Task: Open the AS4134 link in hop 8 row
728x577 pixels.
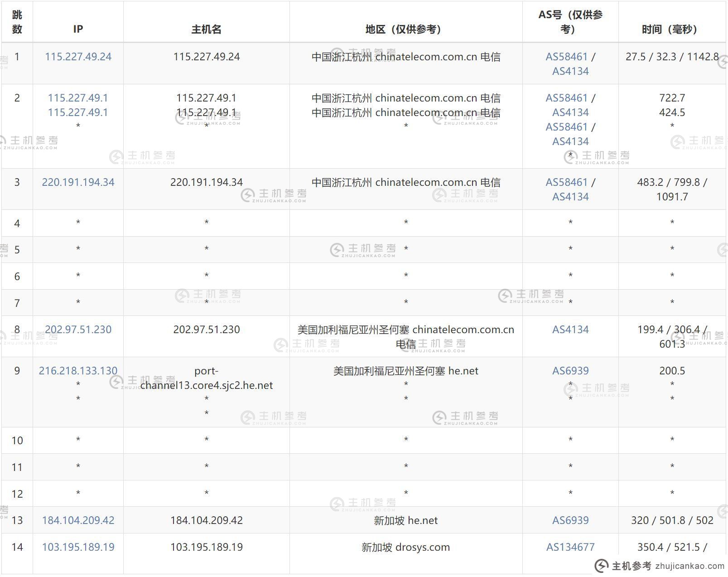Action: (x=570, y=330)
